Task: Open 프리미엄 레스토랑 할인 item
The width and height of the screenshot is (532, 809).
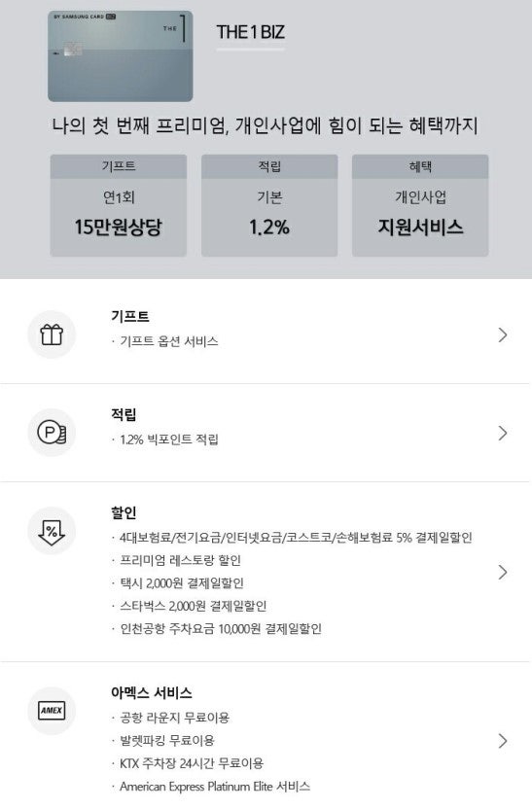Action: pyautogui.click(x=180, y=560)
